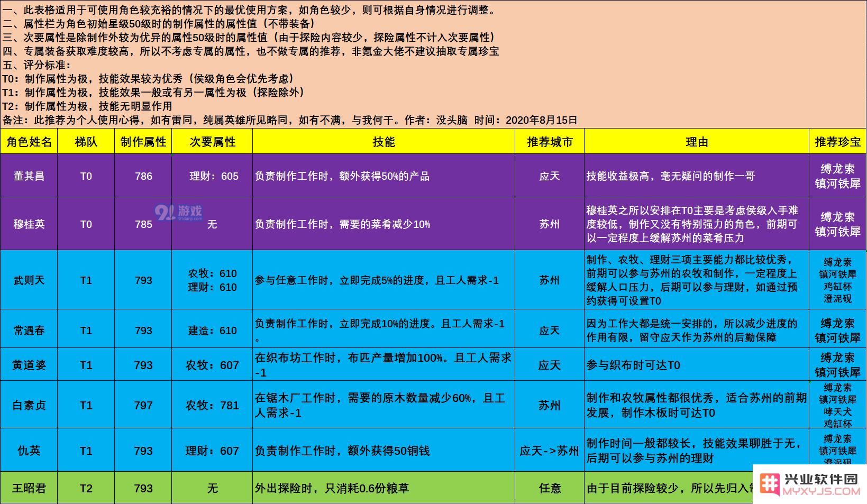Screen dimensions: 867x504
Task: Click the 推荐城市 column header
Action: coord(550,142)
